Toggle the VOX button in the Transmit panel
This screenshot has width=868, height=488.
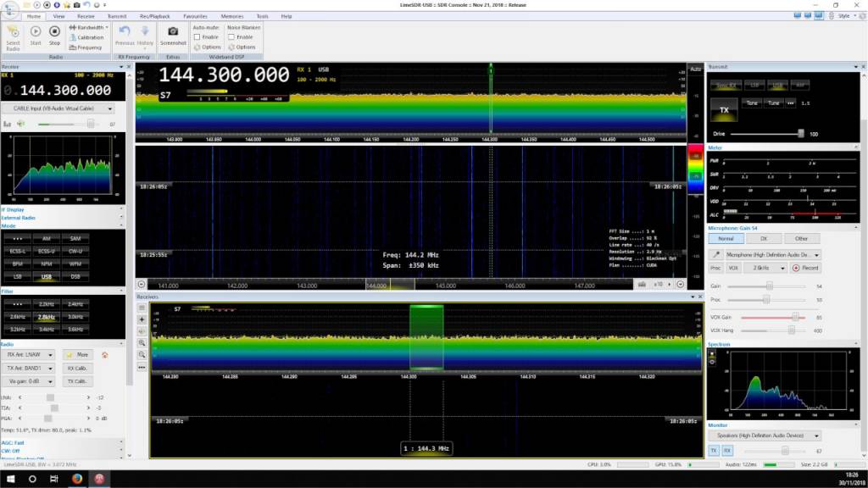click(733, 268)
